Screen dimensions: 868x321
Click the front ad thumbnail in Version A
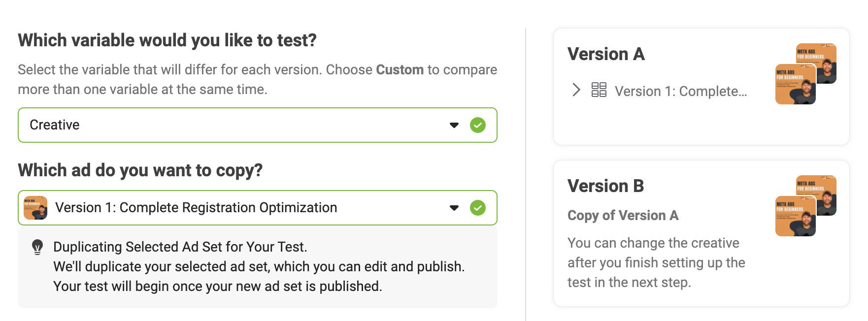[x=795, y=84]
